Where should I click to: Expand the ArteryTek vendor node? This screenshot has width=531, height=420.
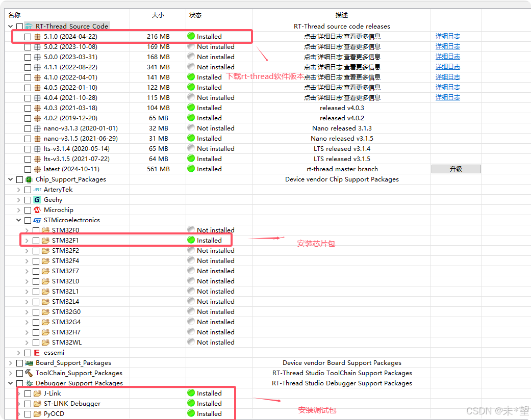pyautogui.click(x=19, y=190)
